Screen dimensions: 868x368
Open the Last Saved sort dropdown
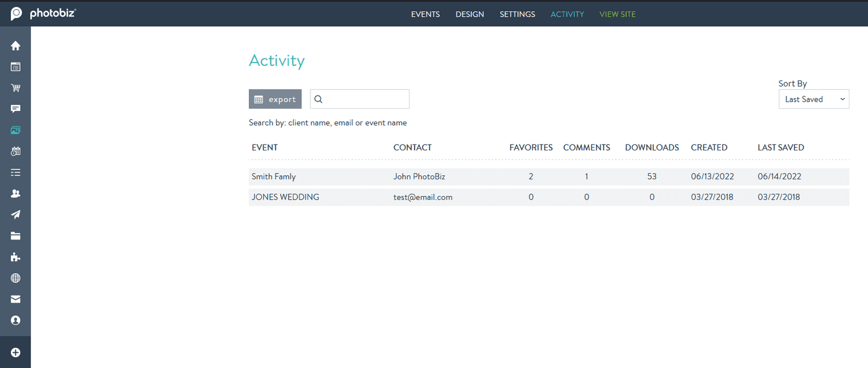pyautogui.click(x=814, y=99)
